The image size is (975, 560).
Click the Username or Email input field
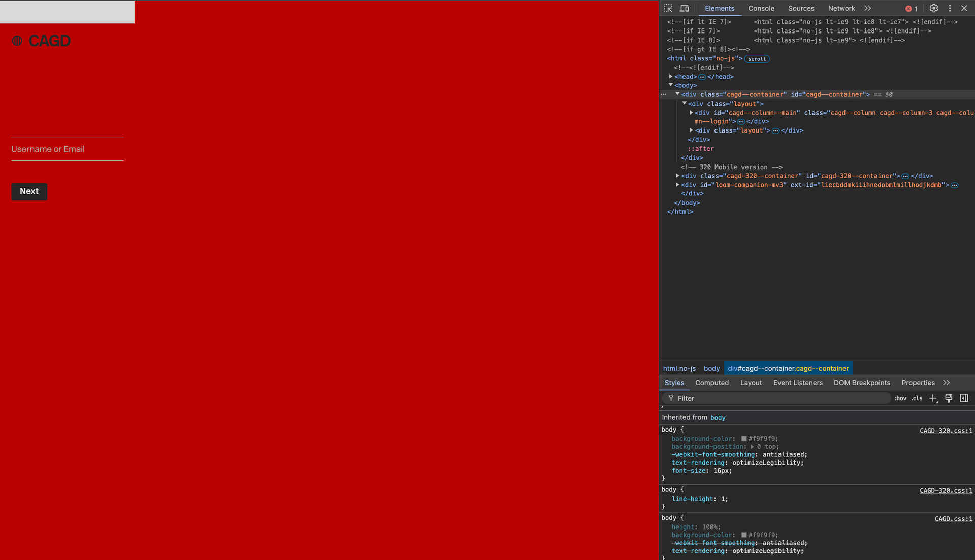67,149
